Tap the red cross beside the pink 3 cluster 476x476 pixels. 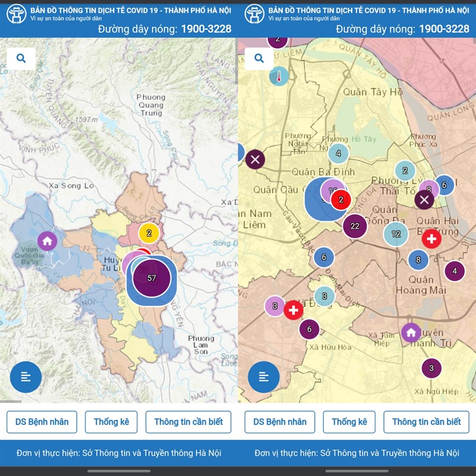pos(293,309)
